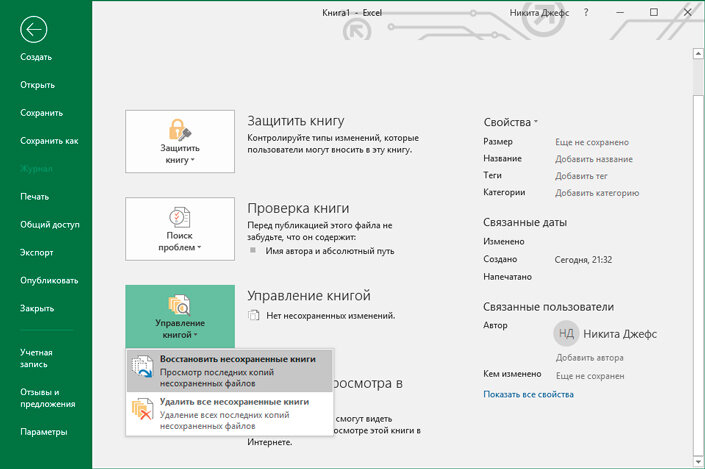The width and height of the screenshot is (705, 469).
Task: Collapse the Управление книгой dropdown button
Action: 180,316
